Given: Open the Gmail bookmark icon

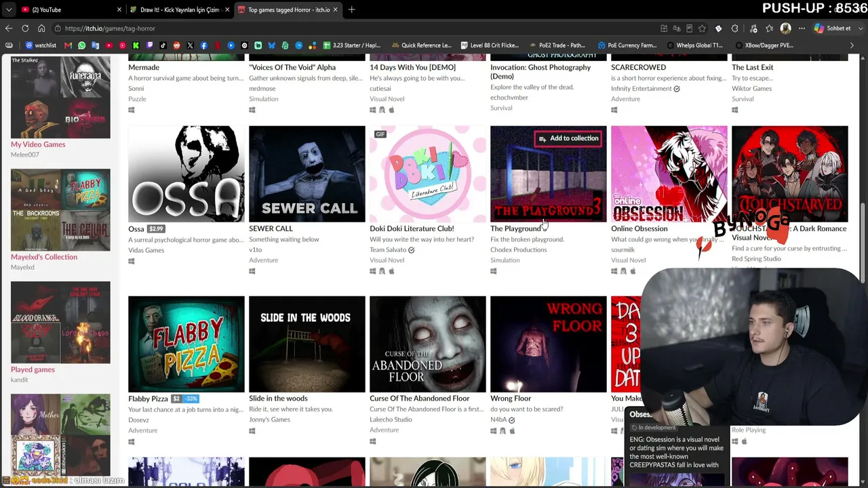Looking at the screenshot, I should (x=68, y=45).
